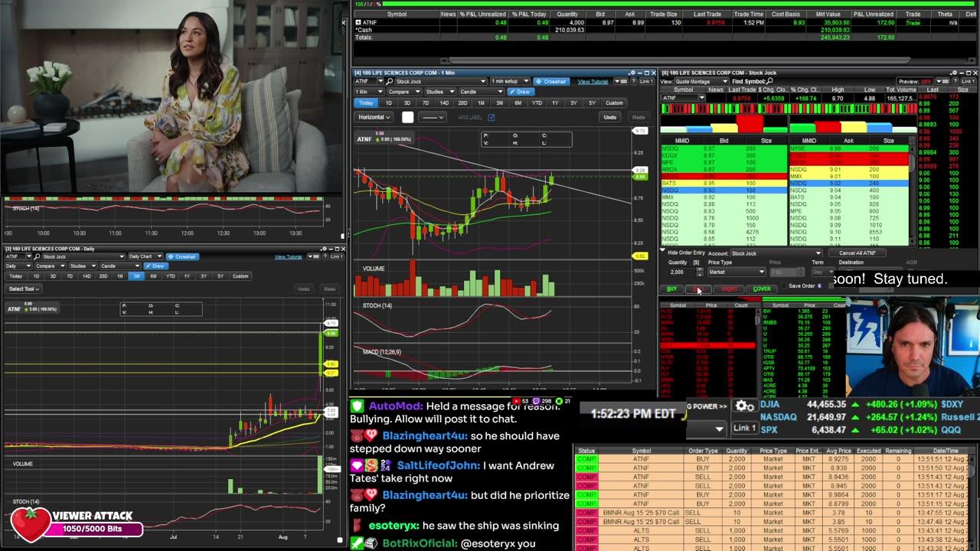This screenshot has width=980, height=551.
Task: Click the Draw tool in 1 Min chart
Action: (x=520, y=92)
